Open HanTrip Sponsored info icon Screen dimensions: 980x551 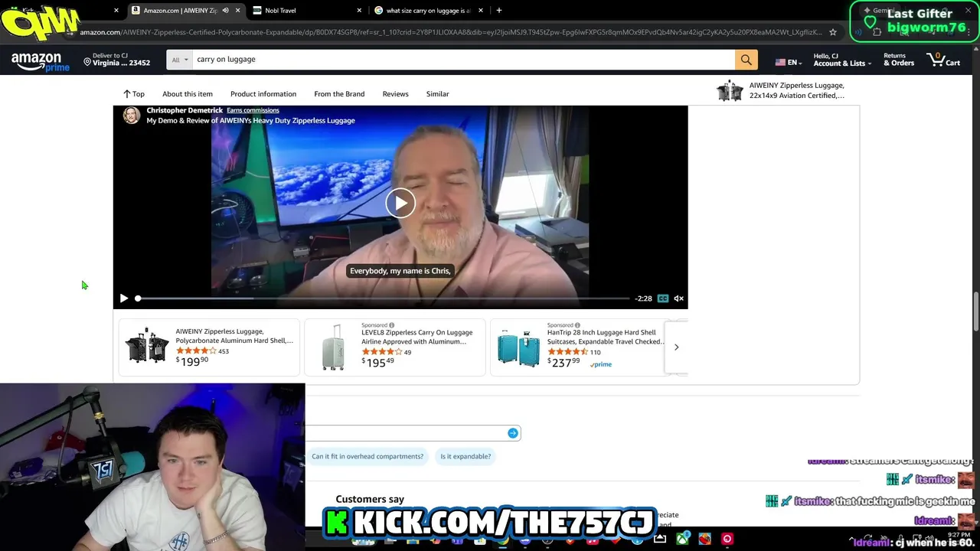click(x=577, y=325)
